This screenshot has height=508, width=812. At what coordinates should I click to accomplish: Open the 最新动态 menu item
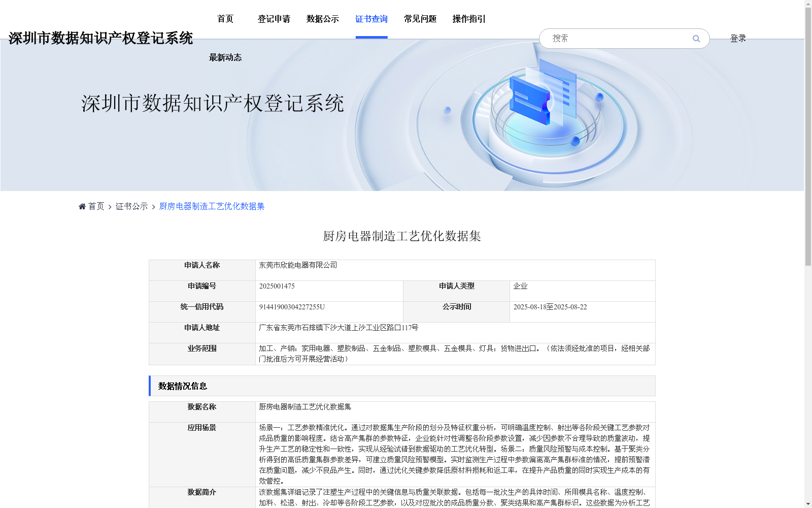click(x=225, y=57)
